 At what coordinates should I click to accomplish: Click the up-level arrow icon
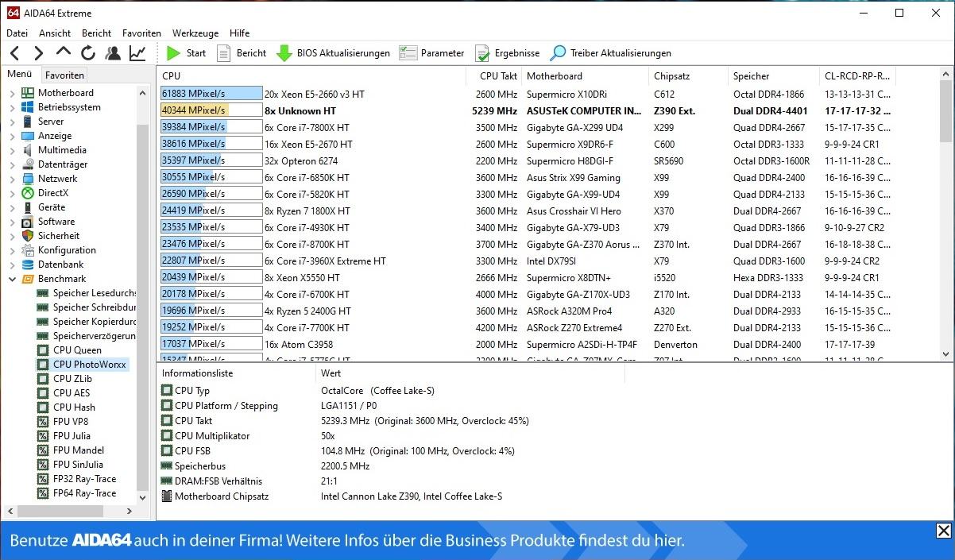tap(64, 52)
